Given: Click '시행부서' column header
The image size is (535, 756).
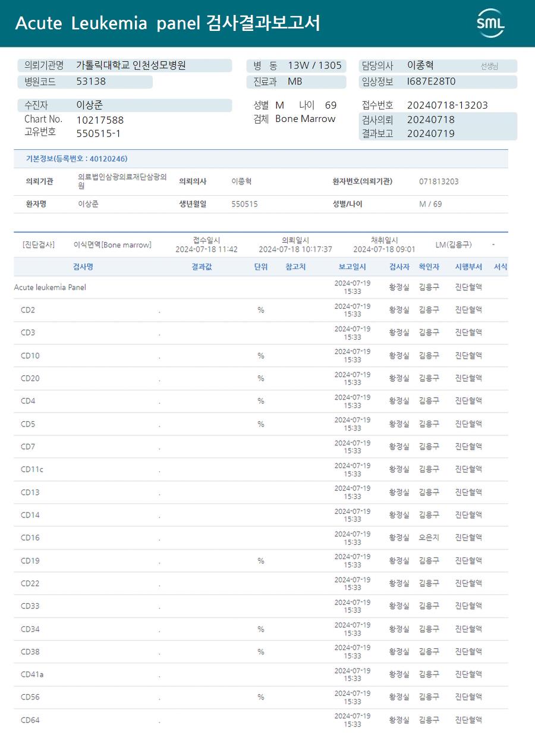Looking at the screenshot, I should [468, 267].
